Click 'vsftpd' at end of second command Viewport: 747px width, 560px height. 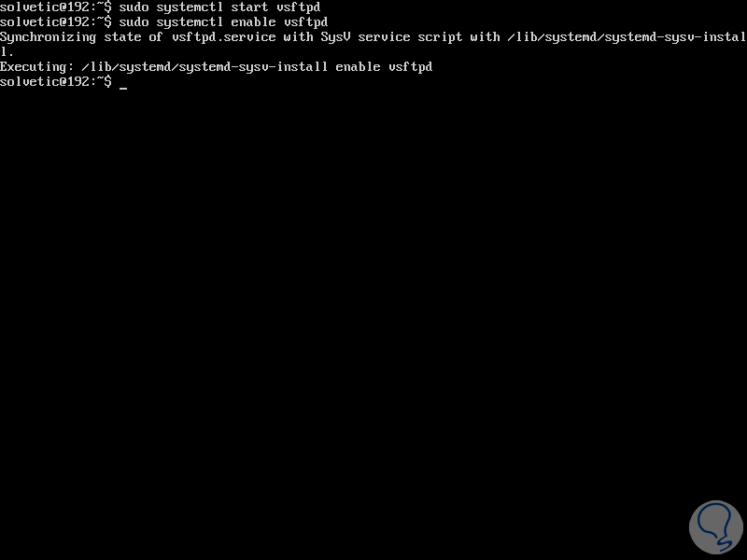click(x=306, y=21)
